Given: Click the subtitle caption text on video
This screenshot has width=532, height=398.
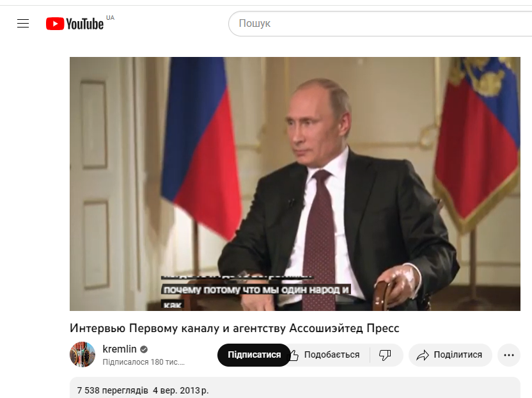Looking at the screenshot, I should click(256, 290).
